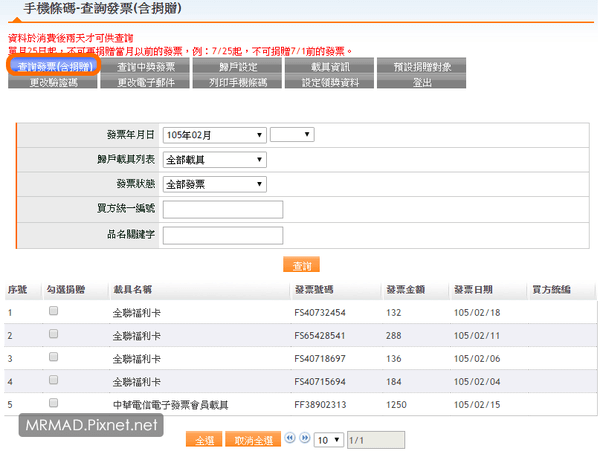Click the 全選 select all button

pyautogui.click(x=204, y=439)
